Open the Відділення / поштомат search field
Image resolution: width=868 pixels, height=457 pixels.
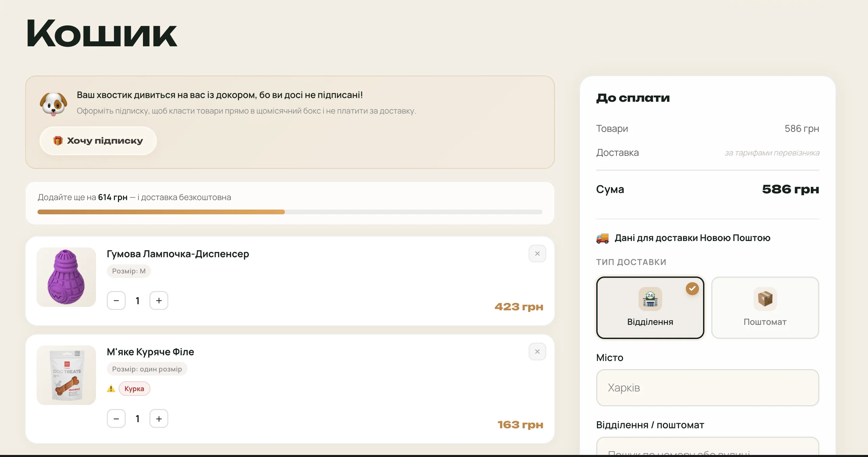[707, 446]
